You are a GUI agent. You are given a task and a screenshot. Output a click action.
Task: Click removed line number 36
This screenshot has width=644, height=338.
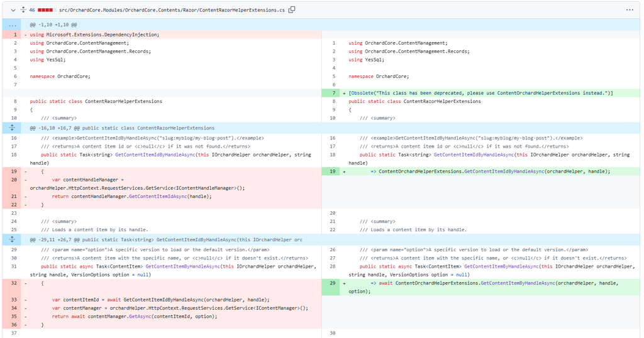click(13, 325)
